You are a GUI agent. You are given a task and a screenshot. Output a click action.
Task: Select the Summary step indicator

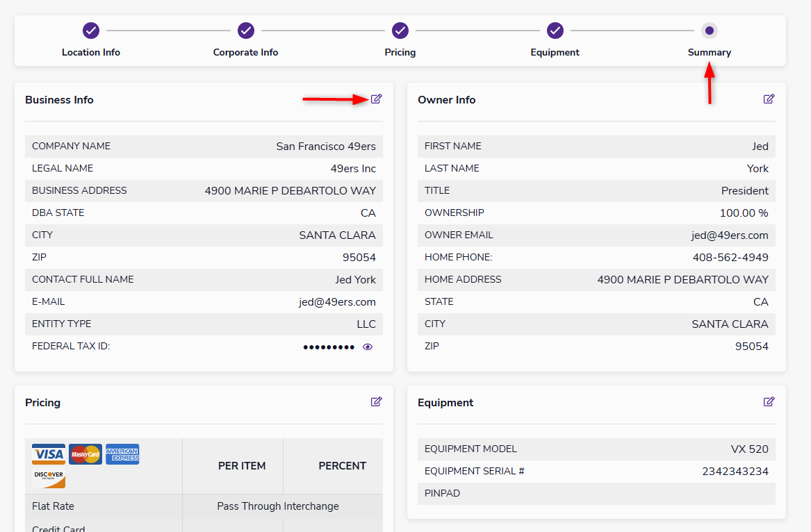(709, 31)
